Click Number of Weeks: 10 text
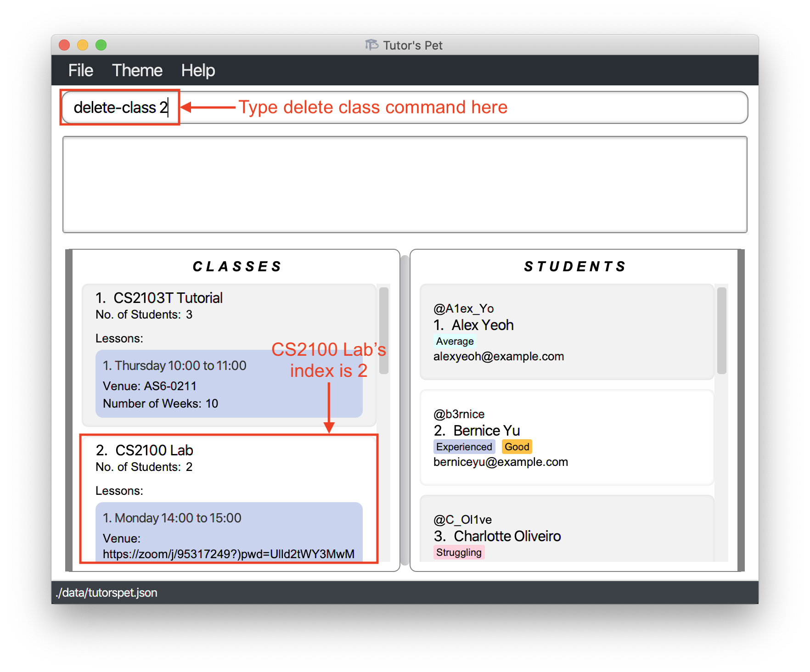The image size is (810, 672). (160, 403)
